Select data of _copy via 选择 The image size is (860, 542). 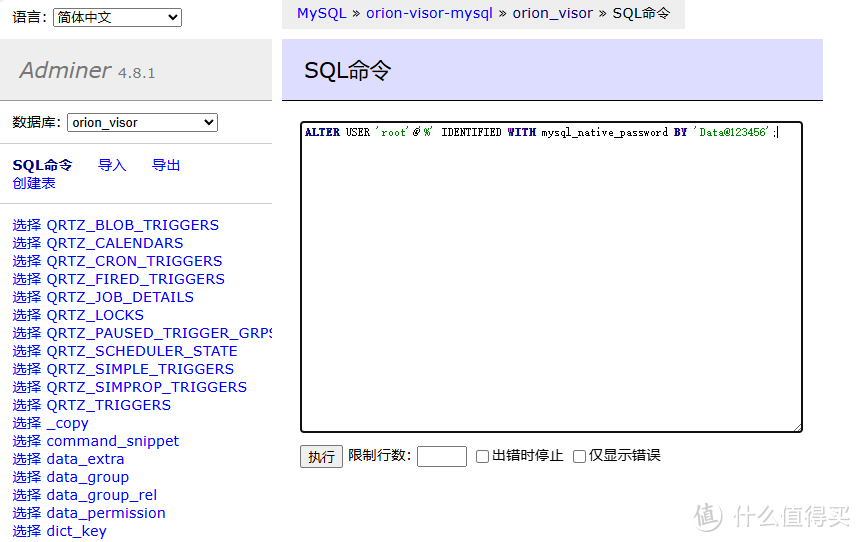27,424
